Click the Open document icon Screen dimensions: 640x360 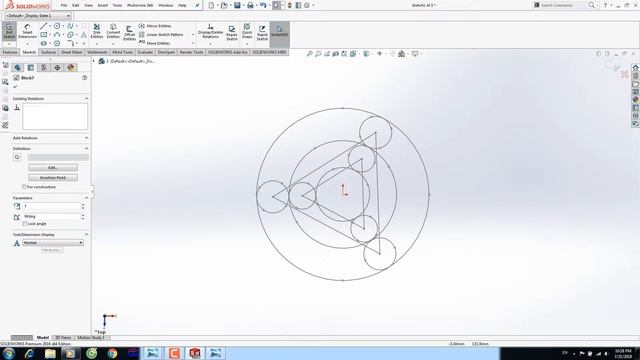tap(224, 5)
